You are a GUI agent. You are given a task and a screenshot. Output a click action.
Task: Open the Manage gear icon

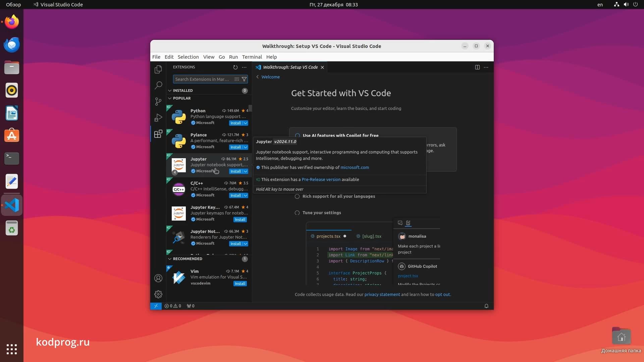pyautogui.click(x=158, y=294)
